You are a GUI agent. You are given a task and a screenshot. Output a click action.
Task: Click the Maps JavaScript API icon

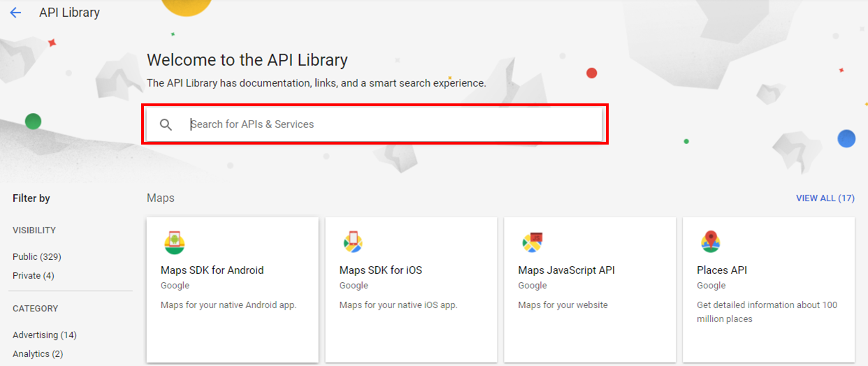(x=532, y=242)
